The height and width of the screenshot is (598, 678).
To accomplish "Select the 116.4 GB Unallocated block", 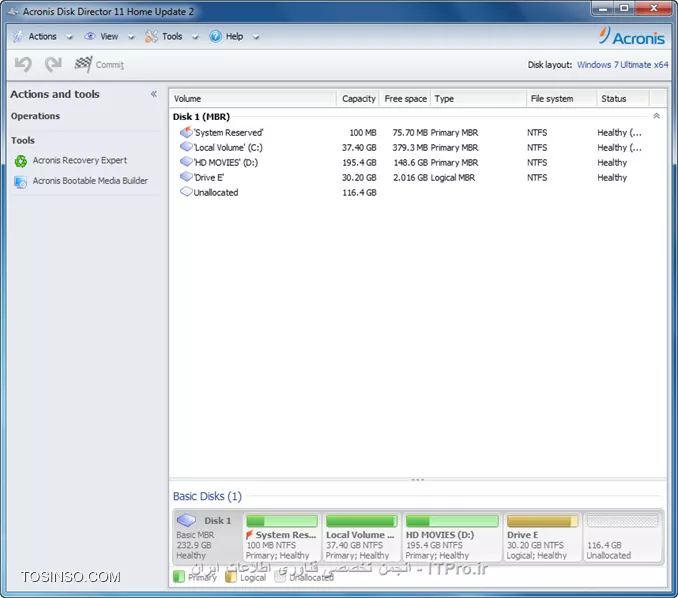I will [623, 537].
